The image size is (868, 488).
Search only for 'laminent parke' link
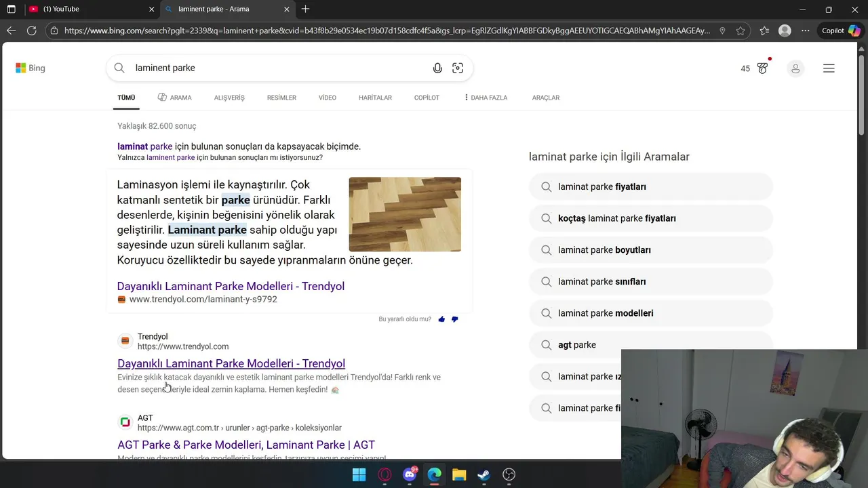click(171, 157)
